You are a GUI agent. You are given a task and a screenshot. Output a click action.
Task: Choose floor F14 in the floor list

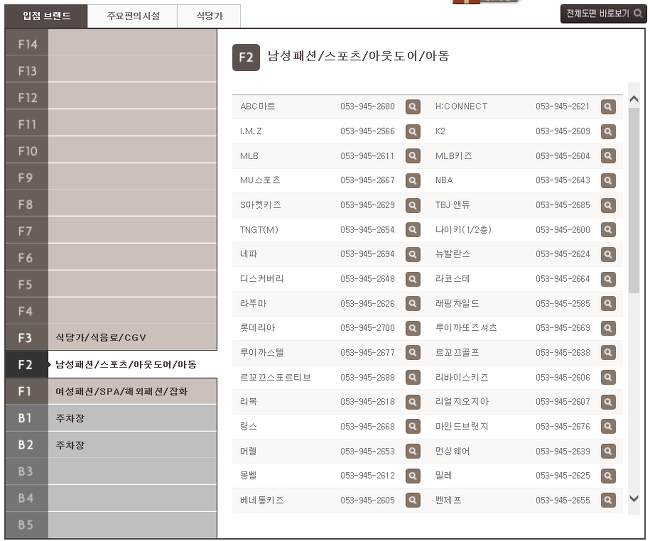pos(111,44)
